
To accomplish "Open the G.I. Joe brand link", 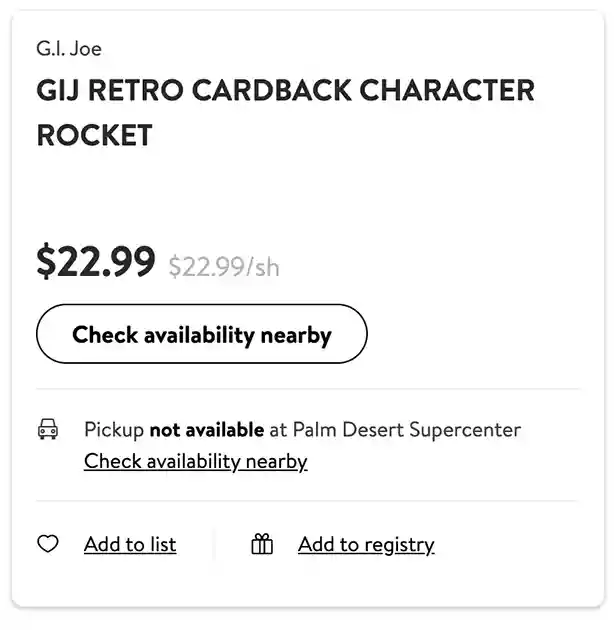I will tap(69, 48).
